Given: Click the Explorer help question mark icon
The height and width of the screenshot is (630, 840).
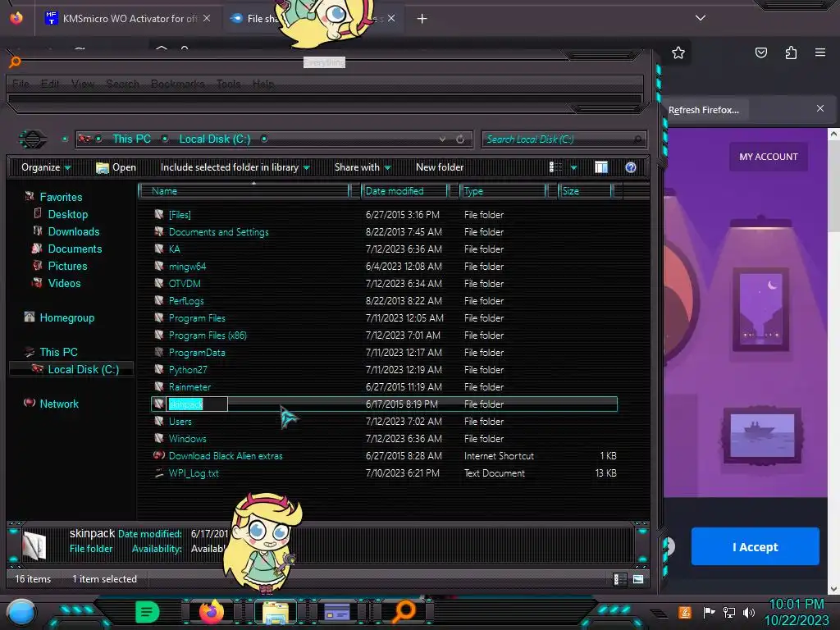Looking at the screenshot, I should [631, 167].
